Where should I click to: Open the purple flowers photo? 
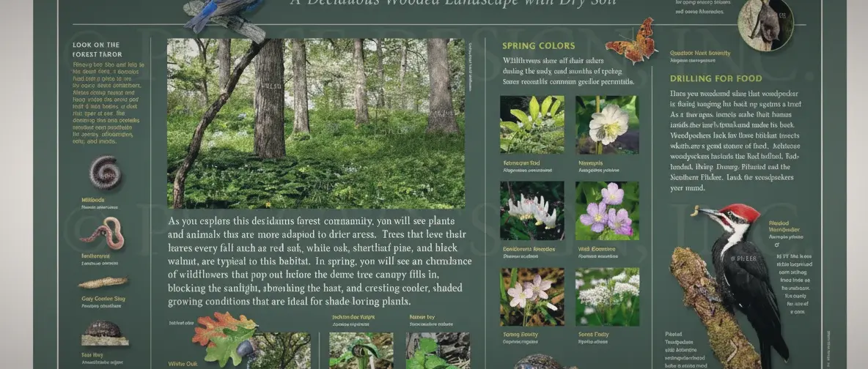607,211
